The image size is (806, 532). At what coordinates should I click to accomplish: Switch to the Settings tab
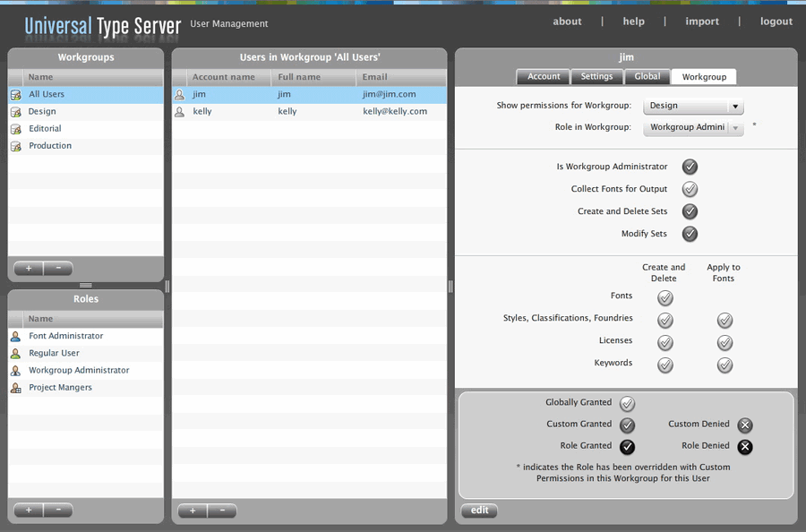596,76
